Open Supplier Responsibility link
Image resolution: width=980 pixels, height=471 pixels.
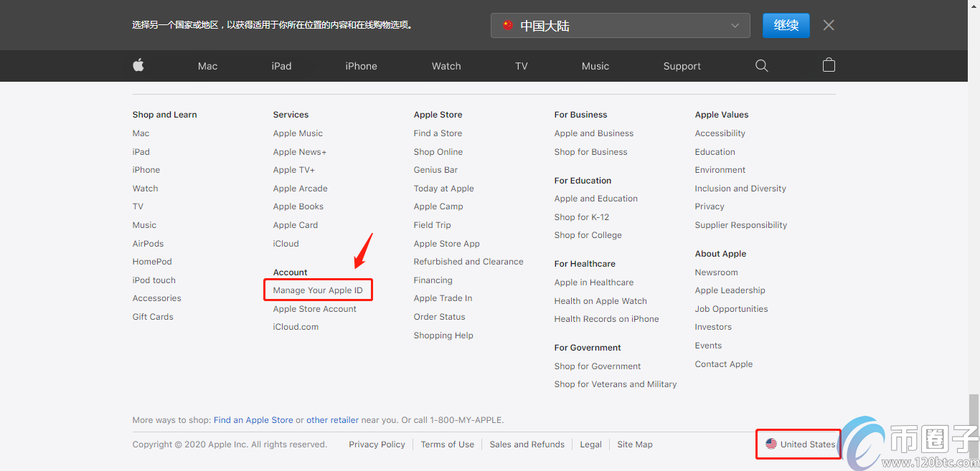point(741,225)
